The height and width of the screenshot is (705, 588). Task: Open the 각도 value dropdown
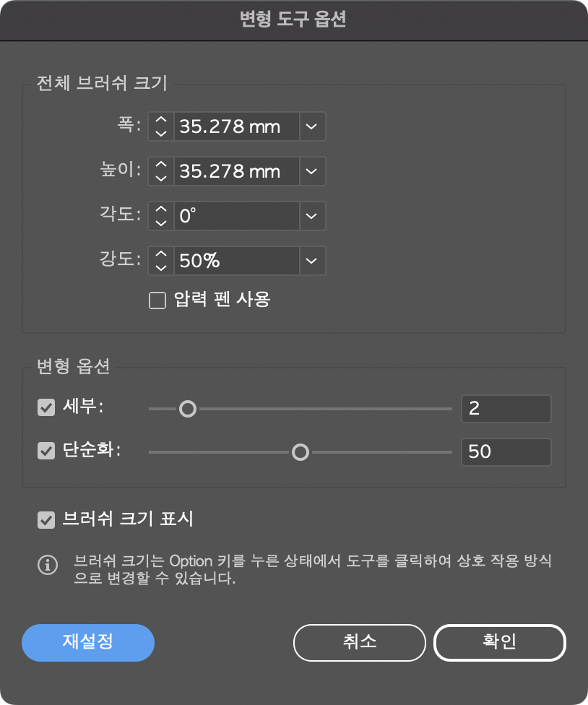pyautogui.click(x=312, y=216)
